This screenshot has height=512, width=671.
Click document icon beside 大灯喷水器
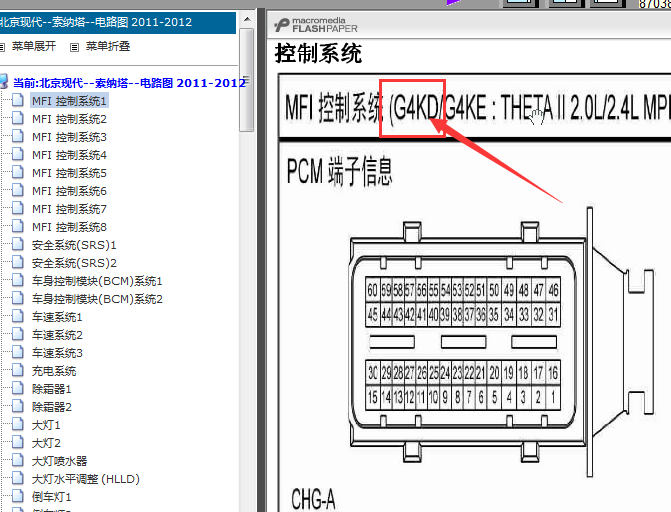point(18,460)
